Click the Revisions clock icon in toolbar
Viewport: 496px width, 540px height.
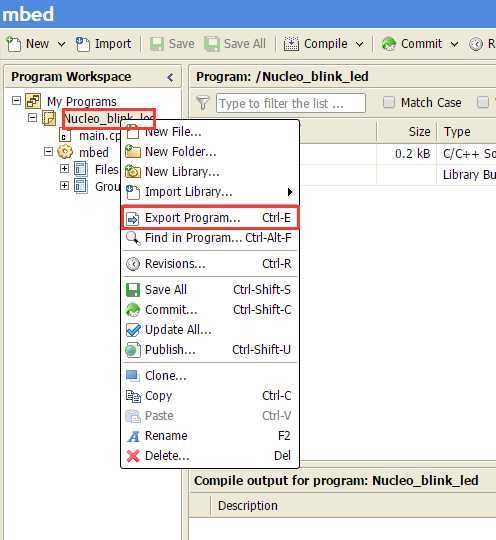click(476, 44)
